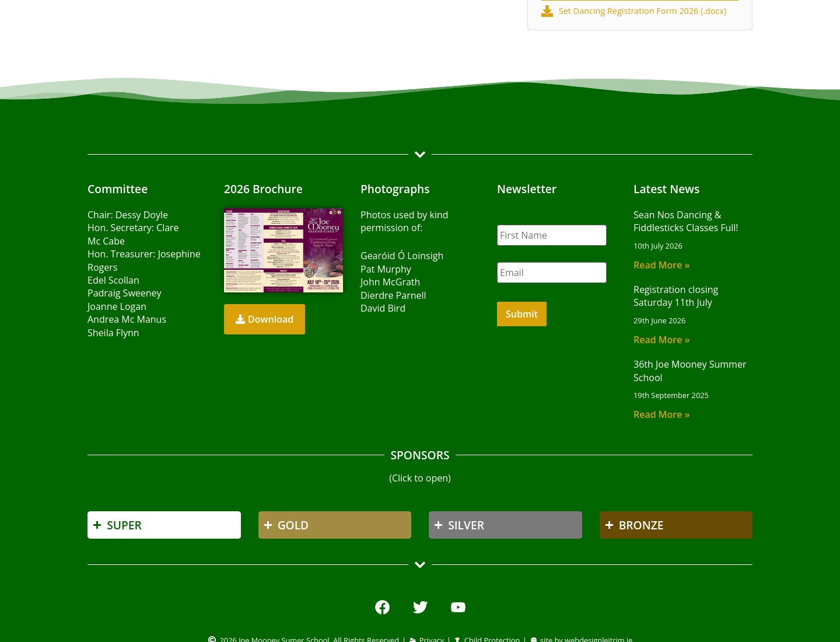
Task: Open Set Dancing Registration Form 2026 link
Action: [642, 11]
